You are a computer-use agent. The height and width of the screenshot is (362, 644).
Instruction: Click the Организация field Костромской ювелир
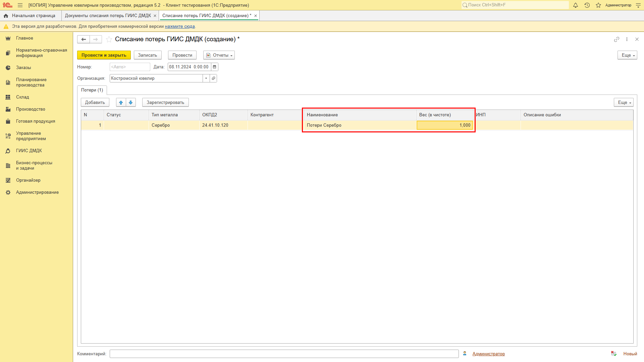(x=156, y=78)
